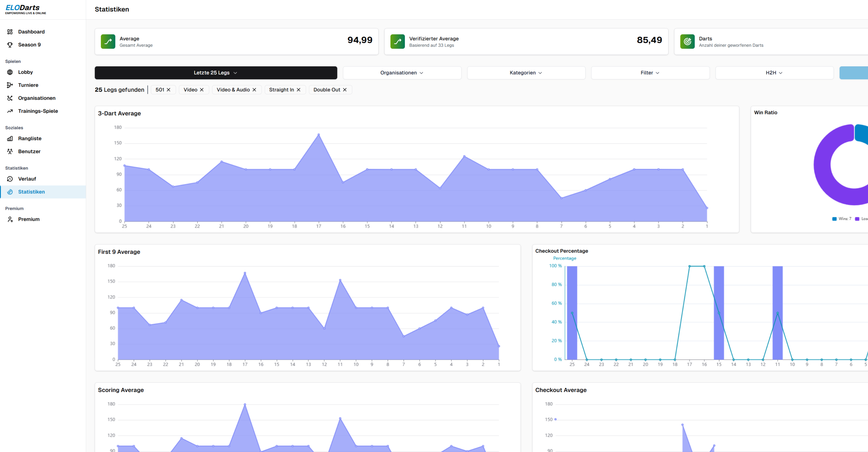Click the green Verifizierter Average icon

(x=397, y=42)
